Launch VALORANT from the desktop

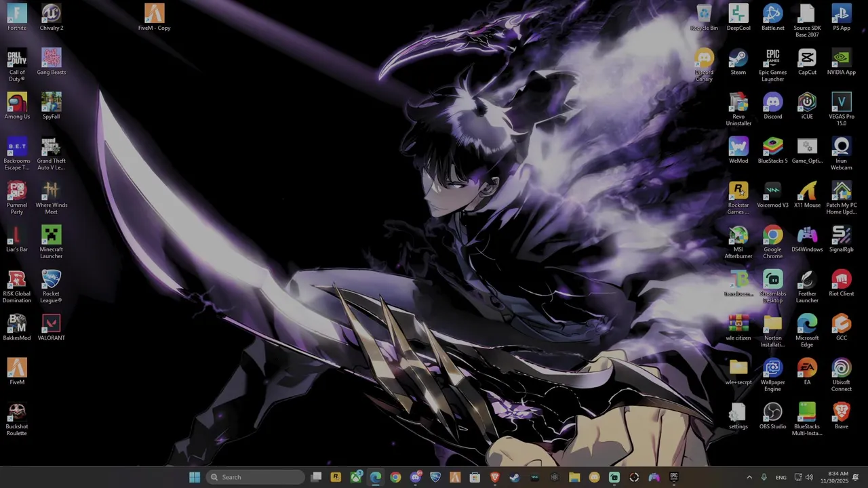coord(52,327)
